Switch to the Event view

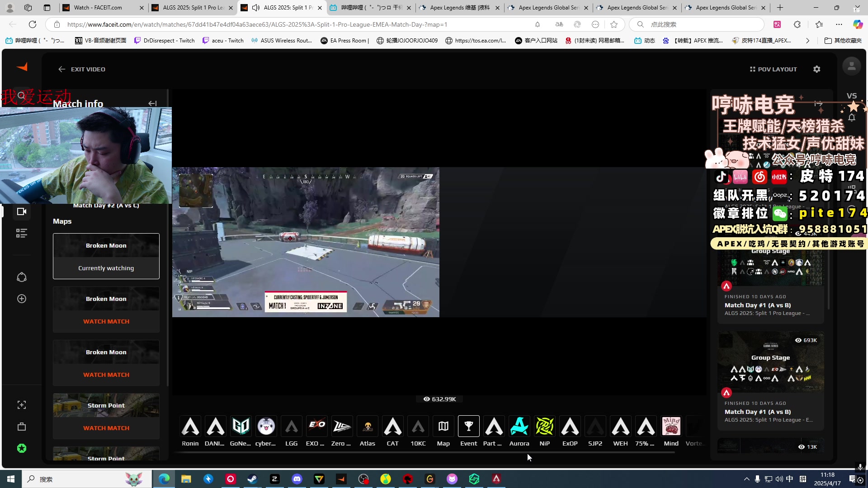click(469, 431)
